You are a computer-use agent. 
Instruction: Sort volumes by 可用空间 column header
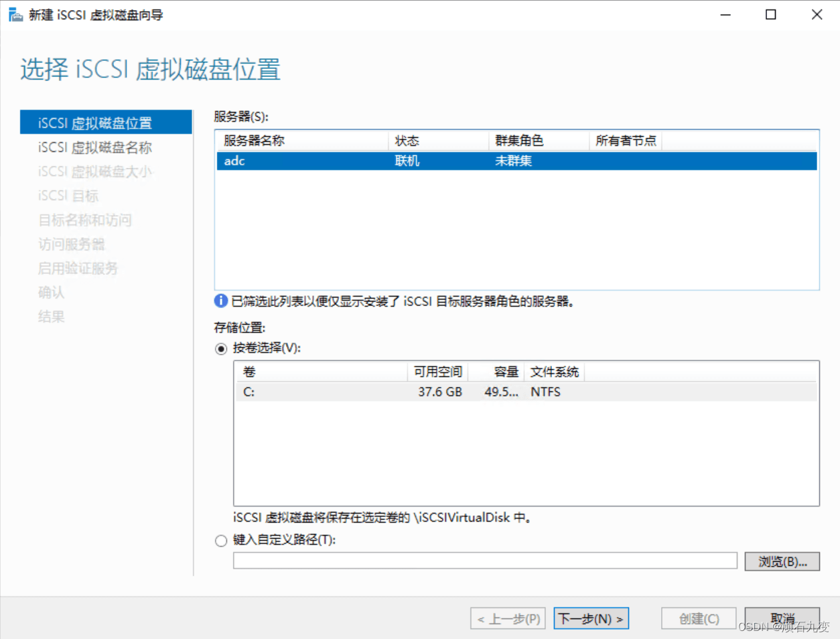pos(437,372)
